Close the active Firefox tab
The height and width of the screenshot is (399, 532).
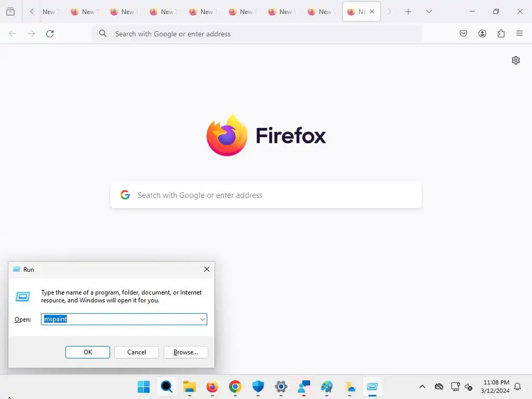[x=372, y=11]
